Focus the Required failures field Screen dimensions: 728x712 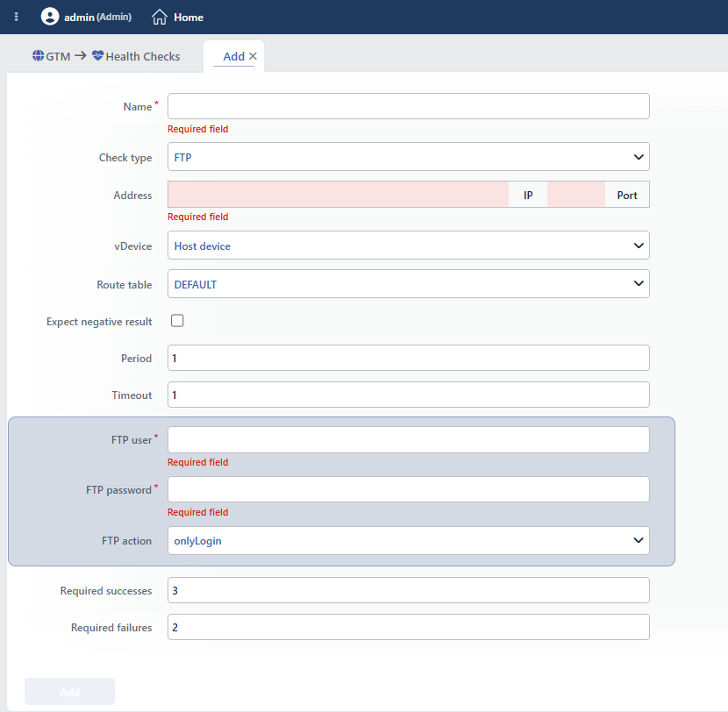(408, 627)
